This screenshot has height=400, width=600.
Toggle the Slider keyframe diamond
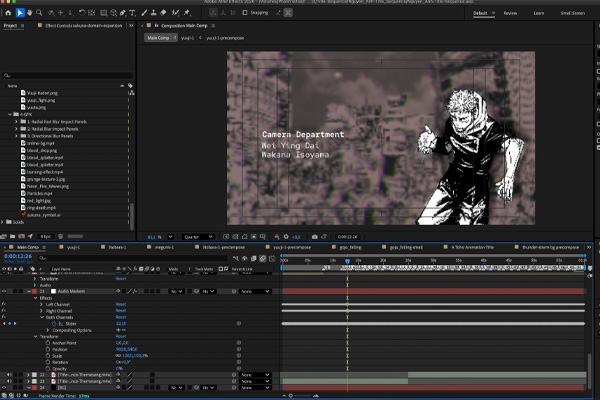(x=10, y=324)
